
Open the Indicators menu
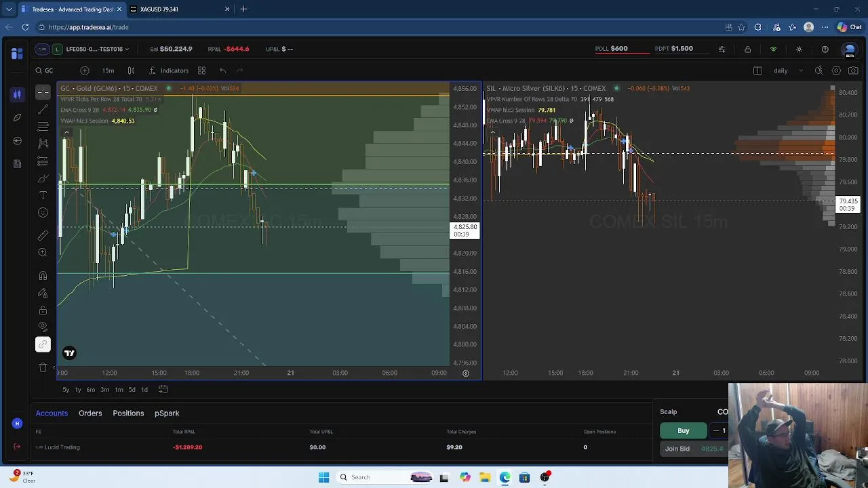pos(168,70)
